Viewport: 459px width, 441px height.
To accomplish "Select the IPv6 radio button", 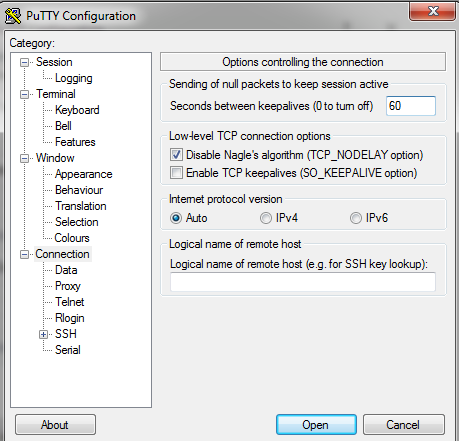I will point(356,218).
